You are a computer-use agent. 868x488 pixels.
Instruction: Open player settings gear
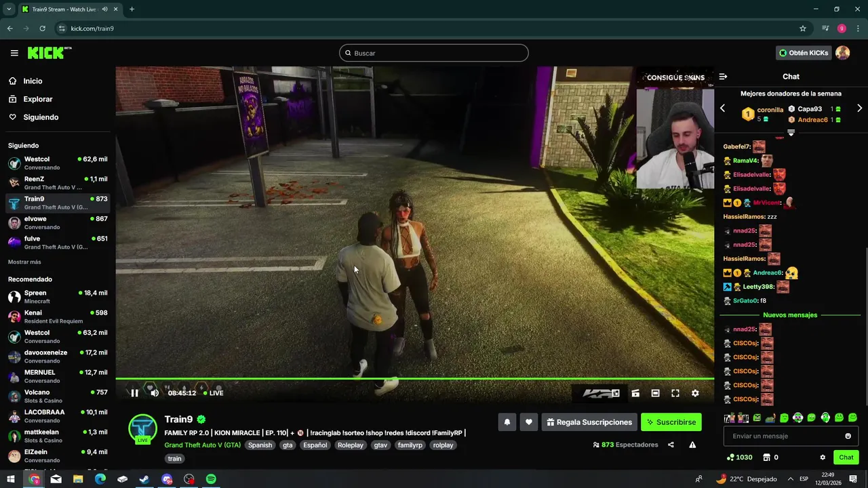click(x=695, y=393)
